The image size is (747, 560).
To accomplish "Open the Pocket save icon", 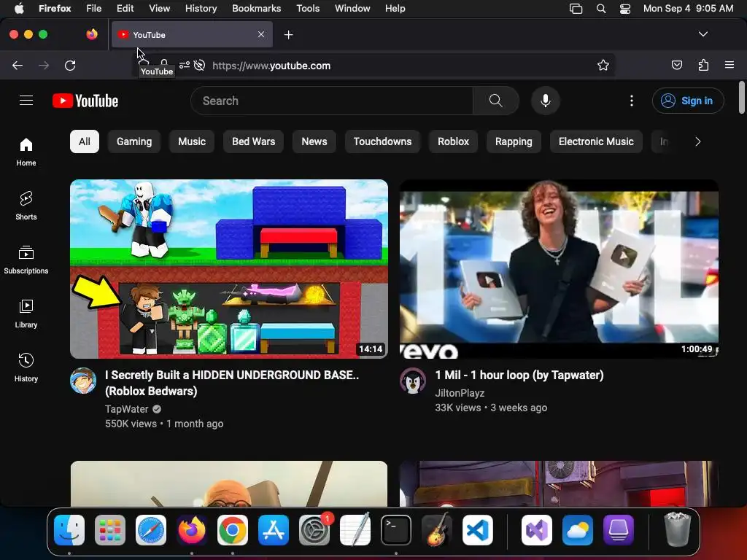I will (x=676, y=65).
